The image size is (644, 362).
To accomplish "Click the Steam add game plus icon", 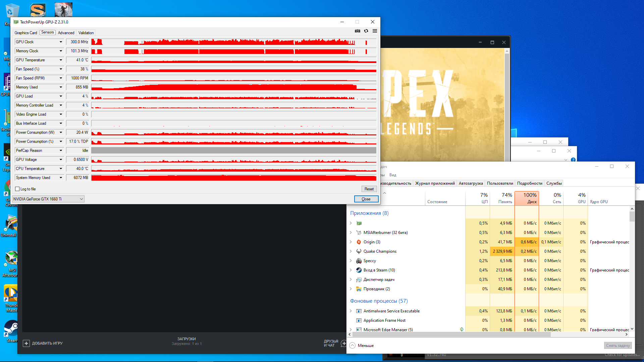I will [26, 343].
